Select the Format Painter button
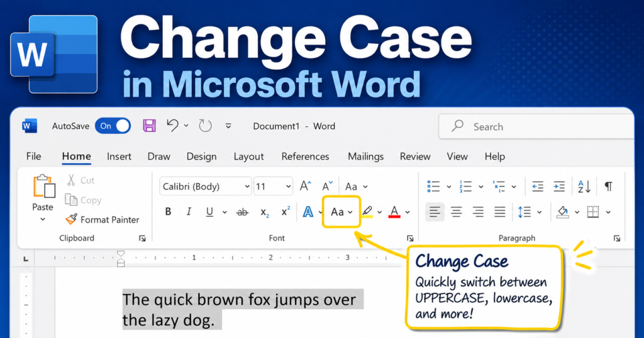 (103, 219)
